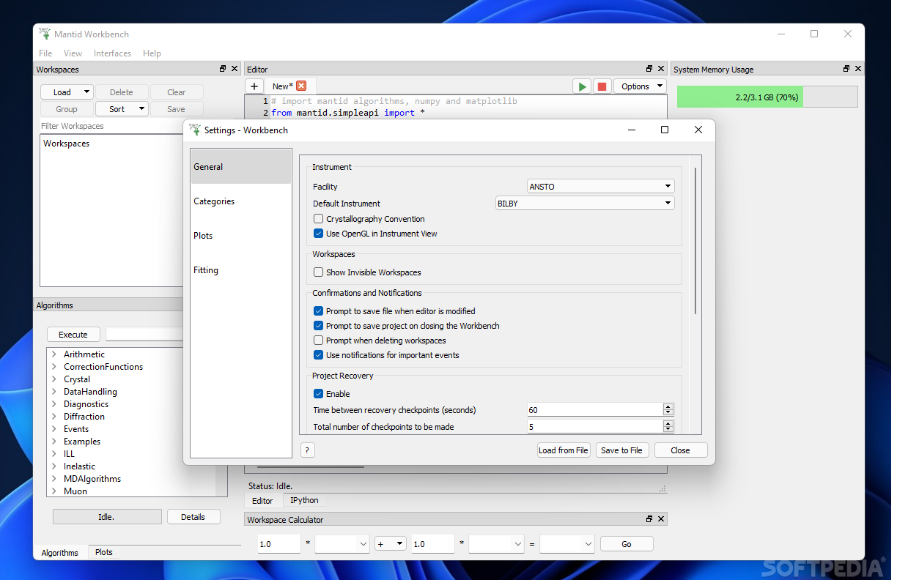Open the Interfaces menu
This screenshot has width=897, height=588.
pyautogui.click(x=112, y=53)
